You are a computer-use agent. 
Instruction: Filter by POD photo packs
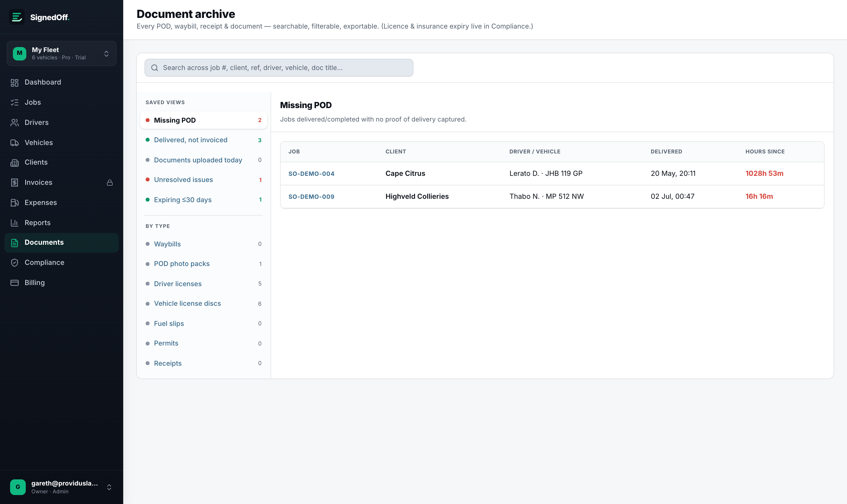(x=204, y=264)
